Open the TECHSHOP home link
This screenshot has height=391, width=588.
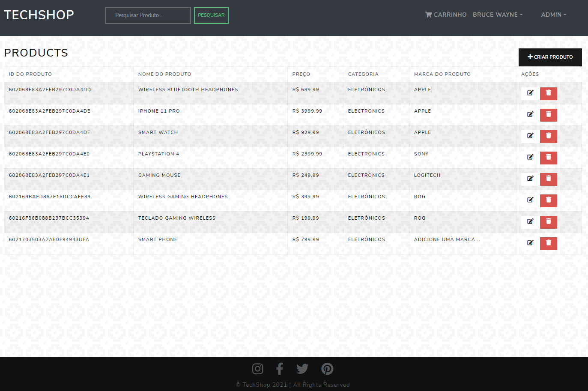(x=39, y=14)
